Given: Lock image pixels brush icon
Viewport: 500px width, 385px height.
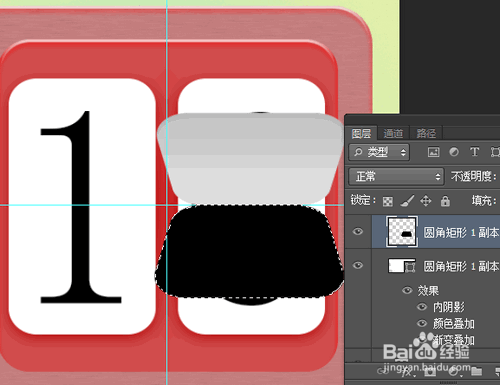Looking at the screenshot, I should [x=407, y=201].
